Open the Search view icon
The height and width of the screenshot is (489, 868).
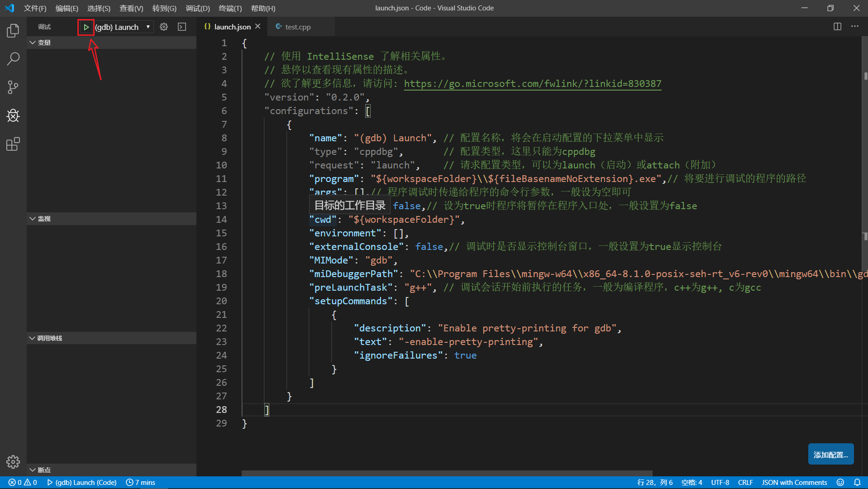13,59
